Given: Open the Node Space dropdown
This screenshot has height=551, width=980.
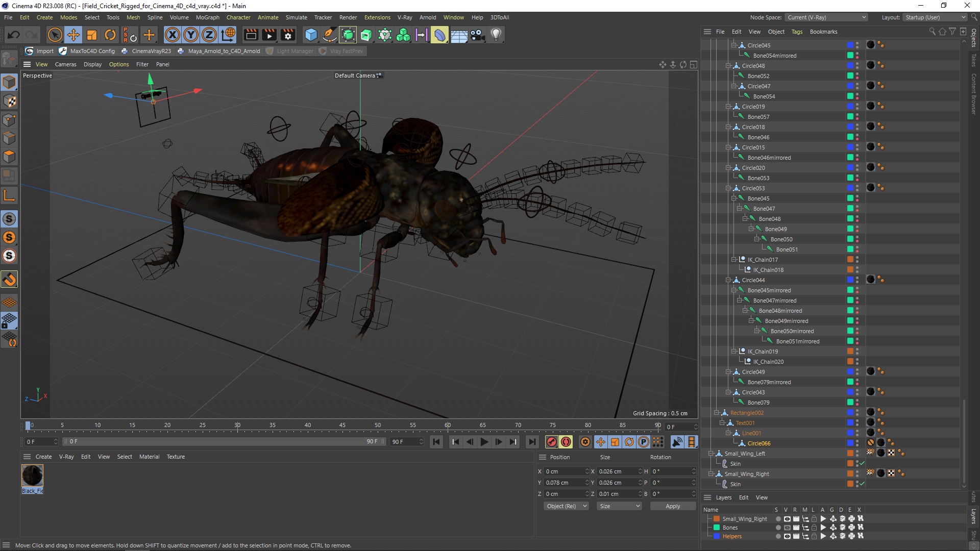Looking at the screenshot, I should pos(826,17).
